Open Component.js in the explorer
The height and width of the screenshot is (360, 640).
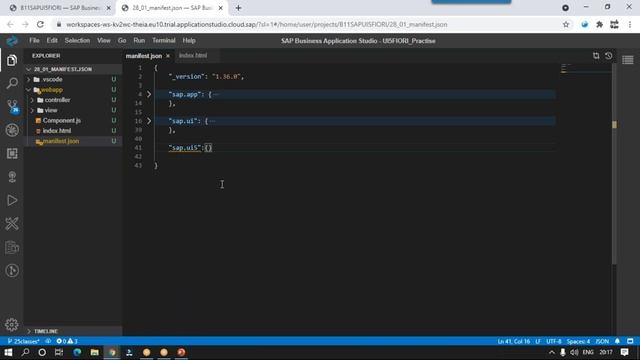tap(62, 120)
